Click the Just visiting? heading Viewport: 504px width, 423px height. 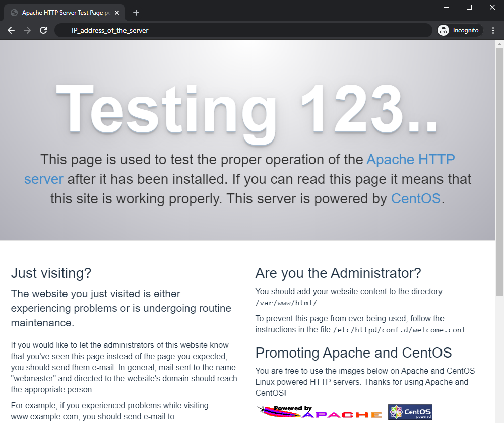[x=51, y=273]
